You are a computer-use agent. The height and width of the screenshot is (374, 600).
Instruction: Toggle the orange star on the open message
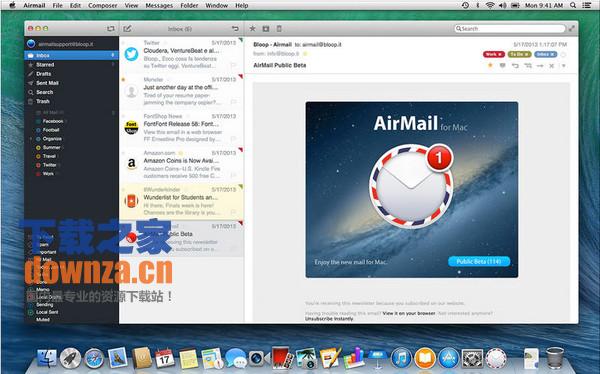coord(490,65)
